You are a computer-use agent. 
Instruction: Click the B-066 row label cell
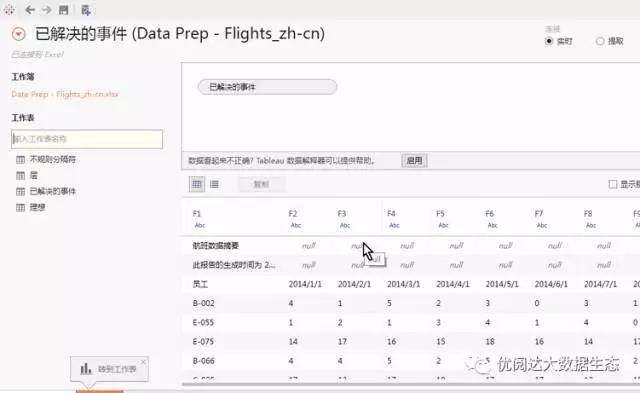tap(203, 361)
